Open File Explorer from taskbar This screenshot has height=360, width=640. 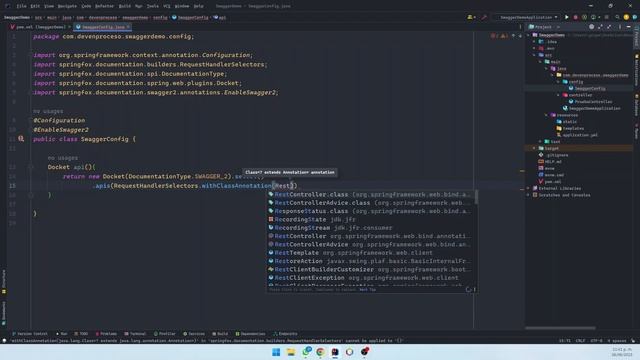click(291, 352)
